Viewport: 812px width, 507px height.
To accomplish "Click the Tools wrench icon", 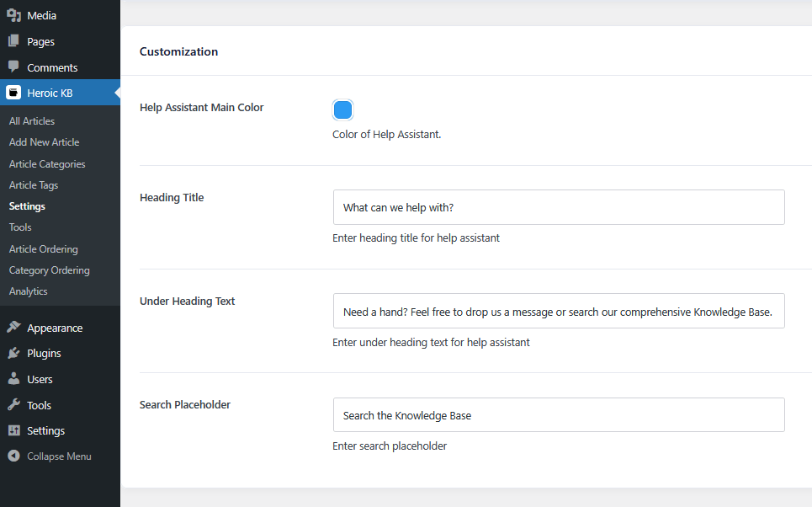I will [x=14, y=404].
